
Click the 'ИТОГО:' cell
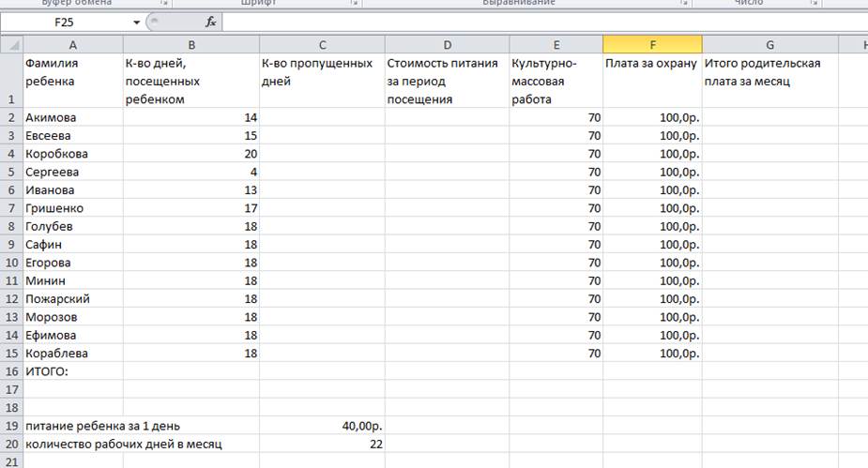[x=73, y=371]
